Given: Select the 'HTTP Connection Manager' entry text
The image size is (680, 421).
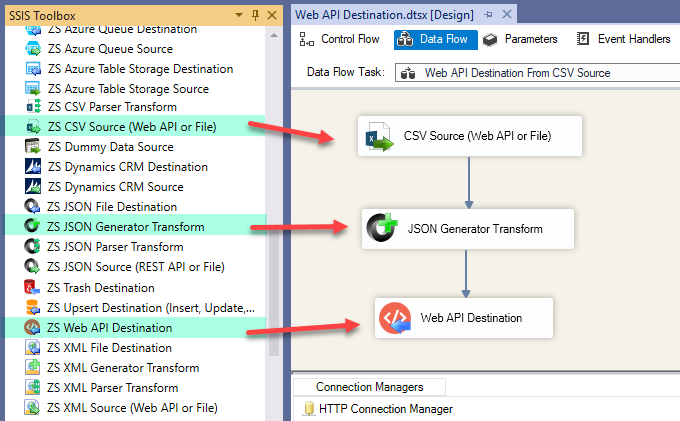Looking at the screenshot, I should coord(386,408).
